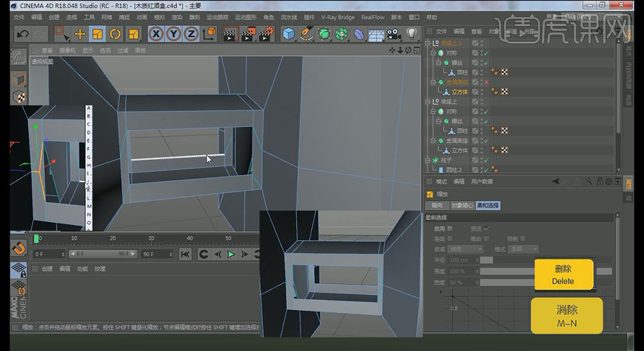Collapse 对称 under 底座上

[433, 111]
